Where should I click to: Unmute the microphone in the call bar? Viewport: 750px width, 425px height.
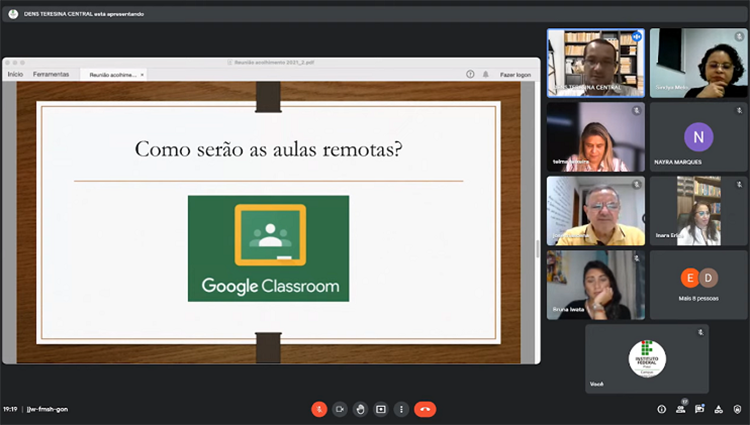click(x=319, y=409)
